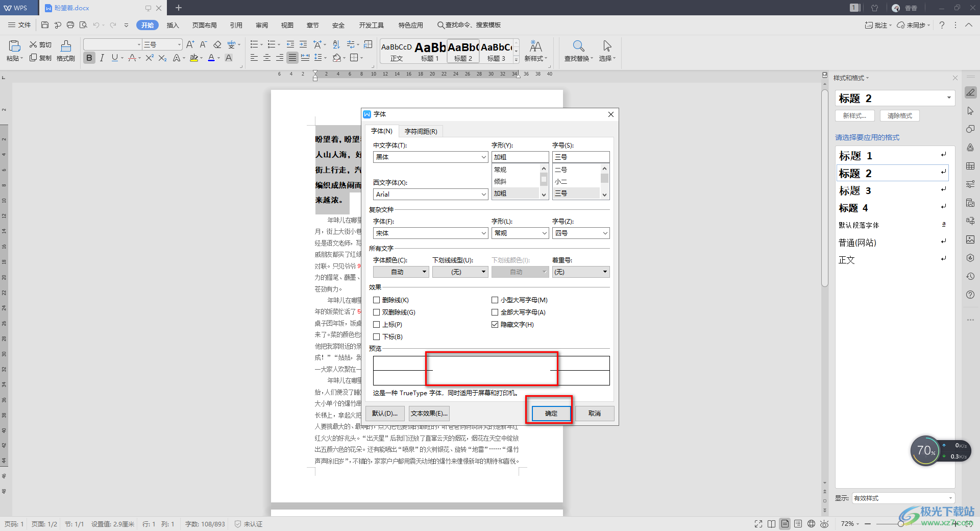Image resolution: width=980 pixels, height=531 pixels.
Task: Click the font color A icon
Action: click(211, 58)
